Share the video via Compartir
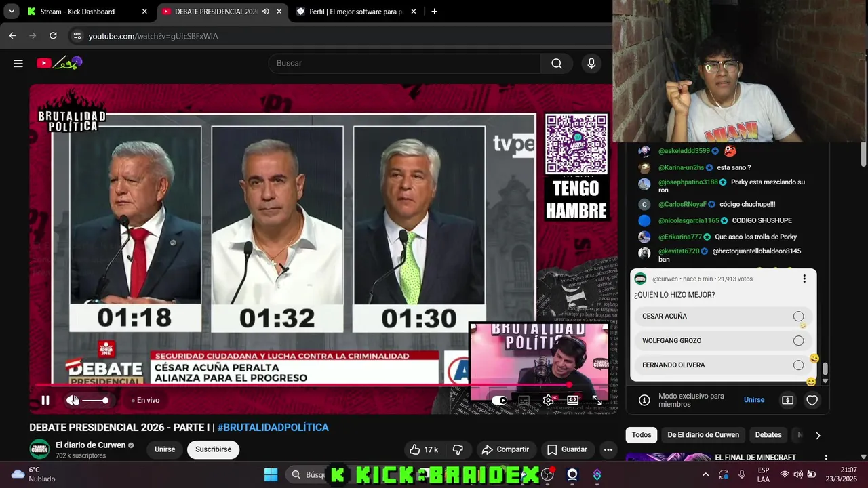 tap(505, 449)
